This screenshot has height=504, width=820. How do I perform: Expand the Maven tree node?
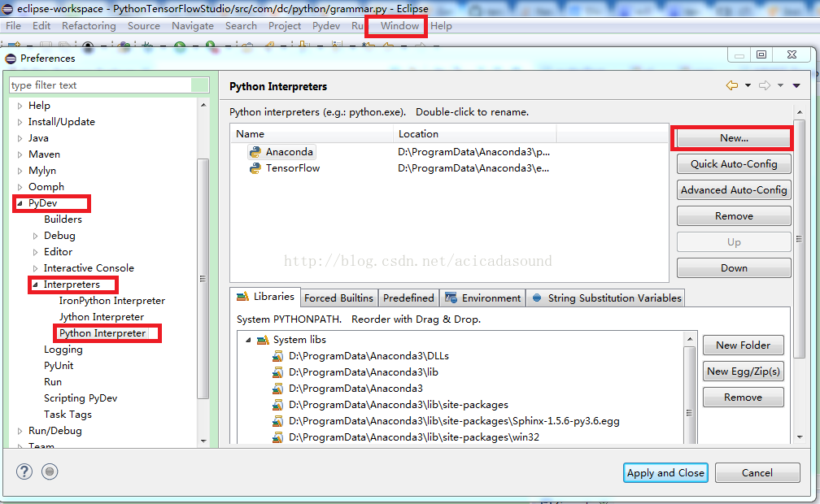point(20,154)
